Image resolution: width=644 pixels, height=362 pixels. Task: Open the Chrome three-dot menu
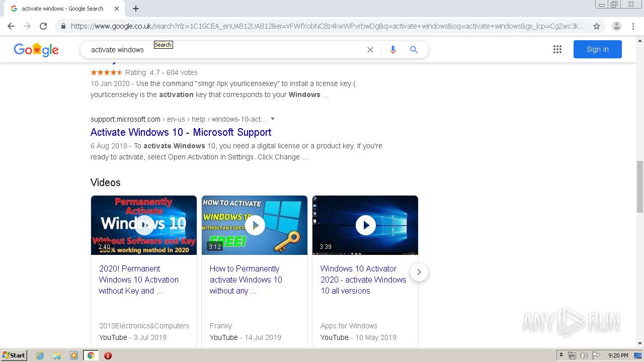pos(633,26)
